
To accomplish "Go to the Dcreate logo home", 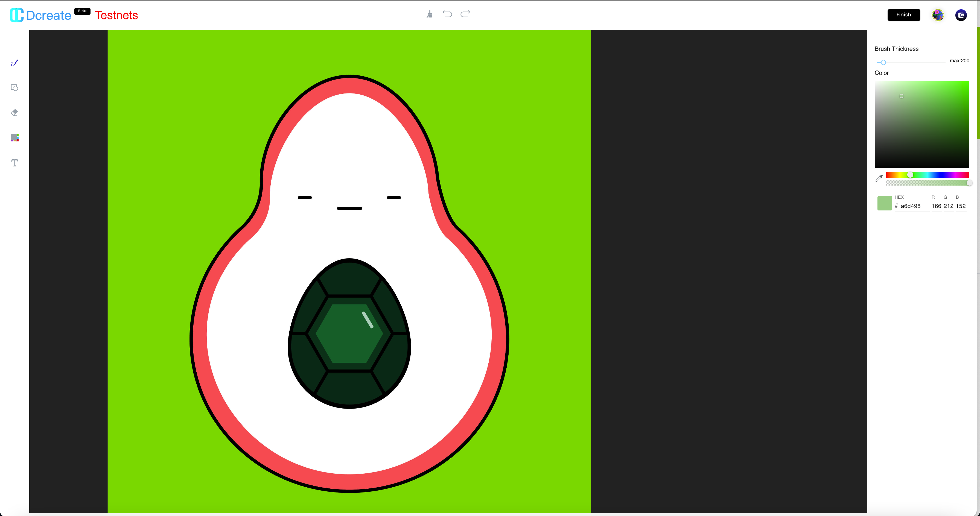I will [x=40, y=15].
